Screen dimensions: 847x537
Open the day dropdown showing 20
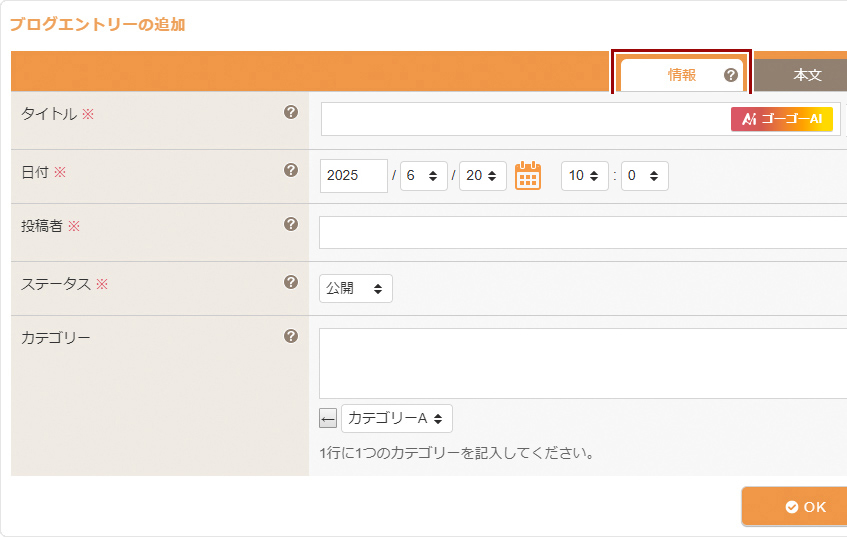click(482, 176)
